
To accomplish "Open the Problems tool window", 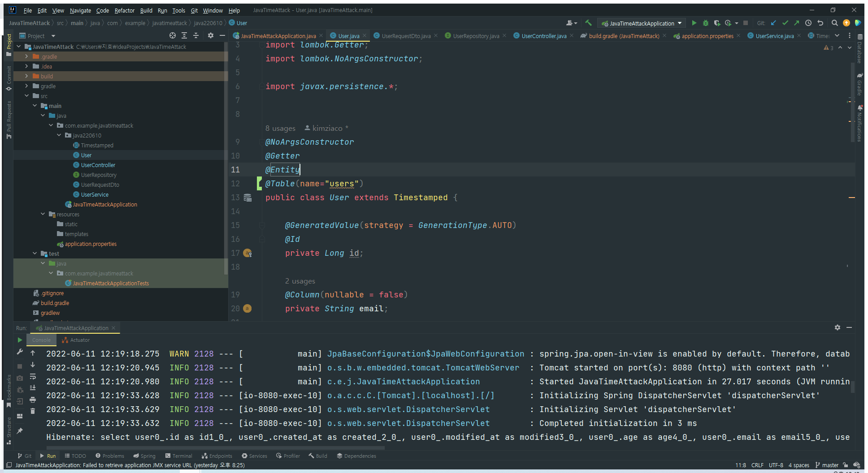I will (110, 456).
